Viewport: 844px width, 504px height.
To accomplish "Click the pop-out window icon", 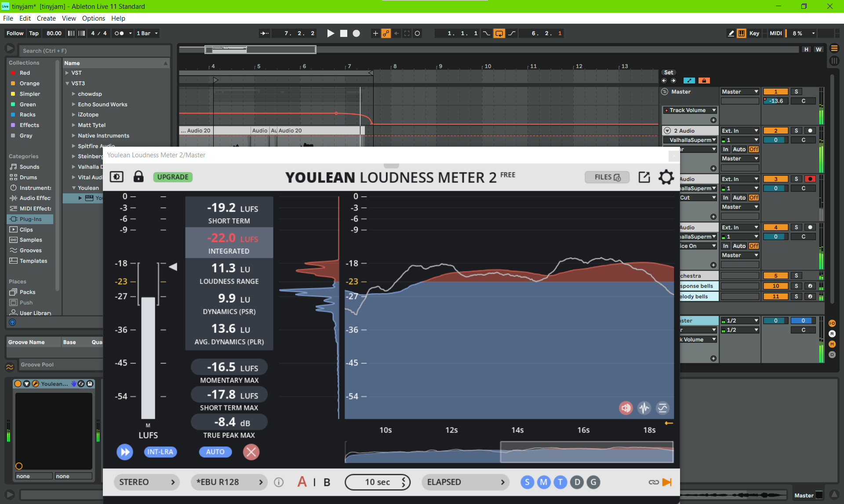I will pos(644,177).
